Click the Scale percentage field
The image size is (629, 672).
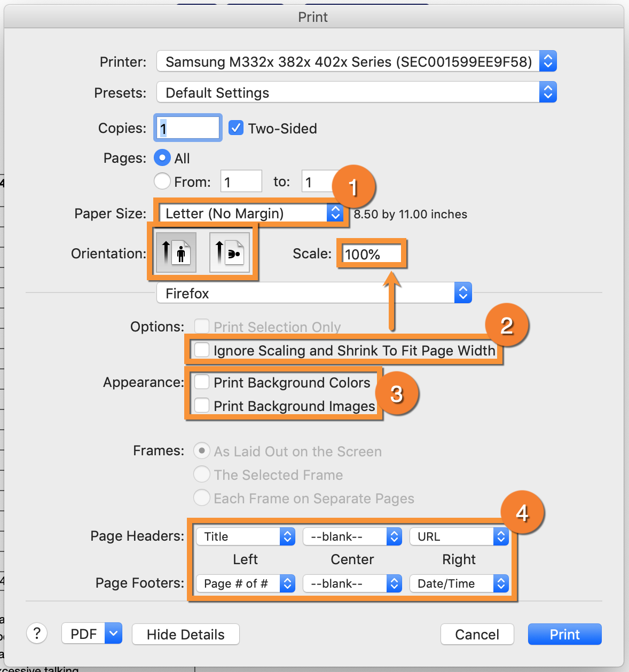point(371,254)
